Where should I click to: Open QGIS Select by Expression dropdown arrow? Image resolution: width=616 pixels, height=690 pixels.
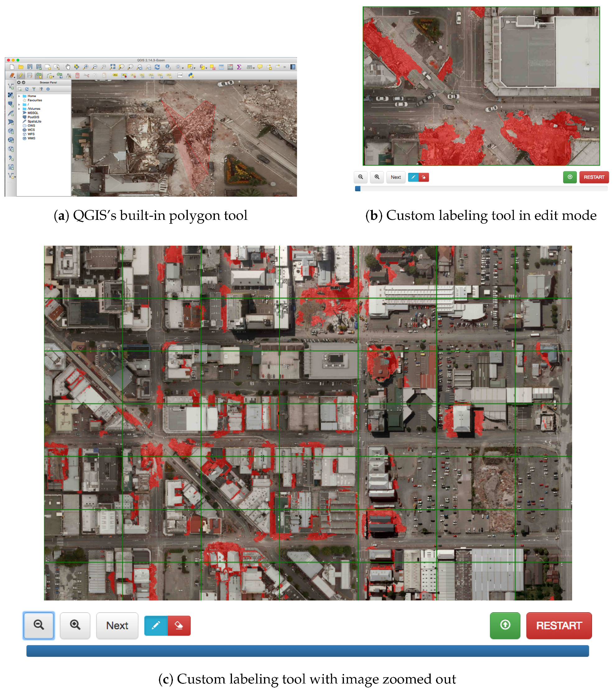[x=206, y=68]
